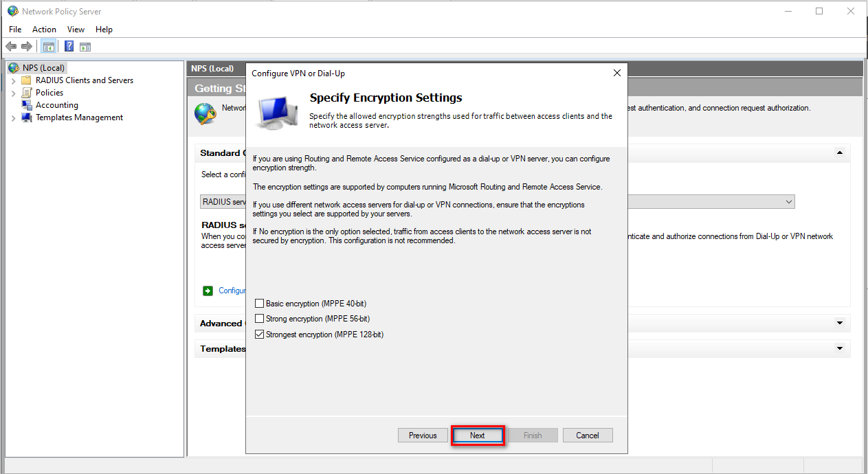Click the Next button in the wizard
Screen dimensions: 868x474
[478, 436]
